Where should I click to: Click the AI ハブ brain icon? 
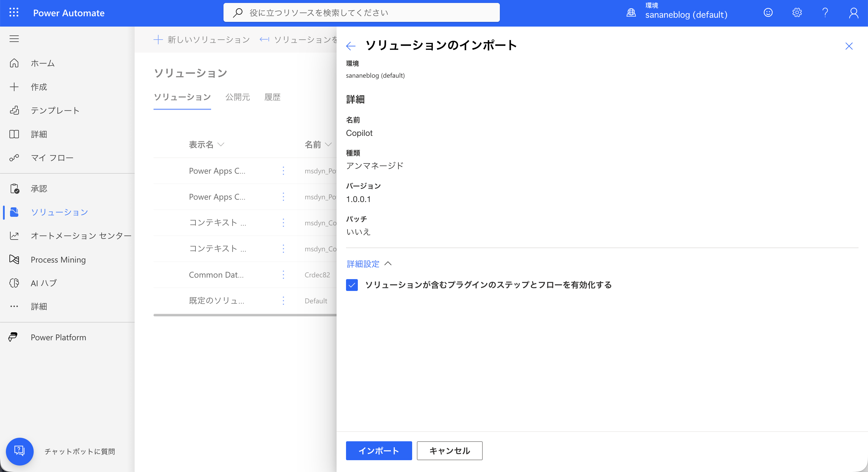click(x=14, y=283)
